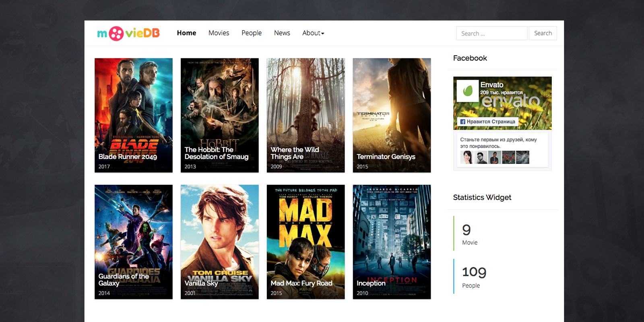Open the Movies menu item

tap(219, 33)
